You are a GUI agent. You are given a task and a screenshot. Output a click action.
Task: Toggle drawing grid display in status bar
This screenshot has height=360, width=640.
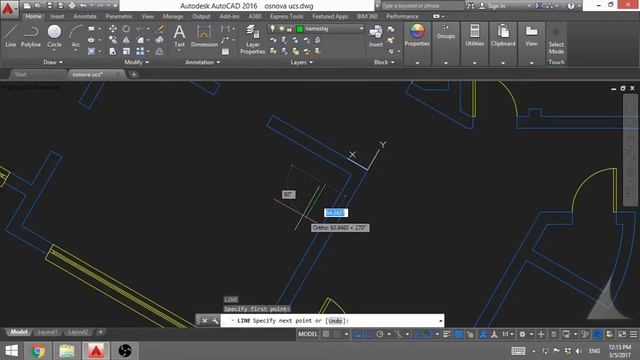(326, 334)
